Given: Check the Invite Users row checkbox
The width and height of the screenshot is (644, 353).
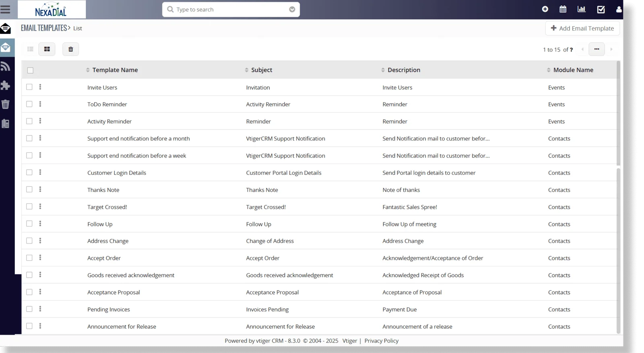Looking at the screenshot, I should pos(29,87).
